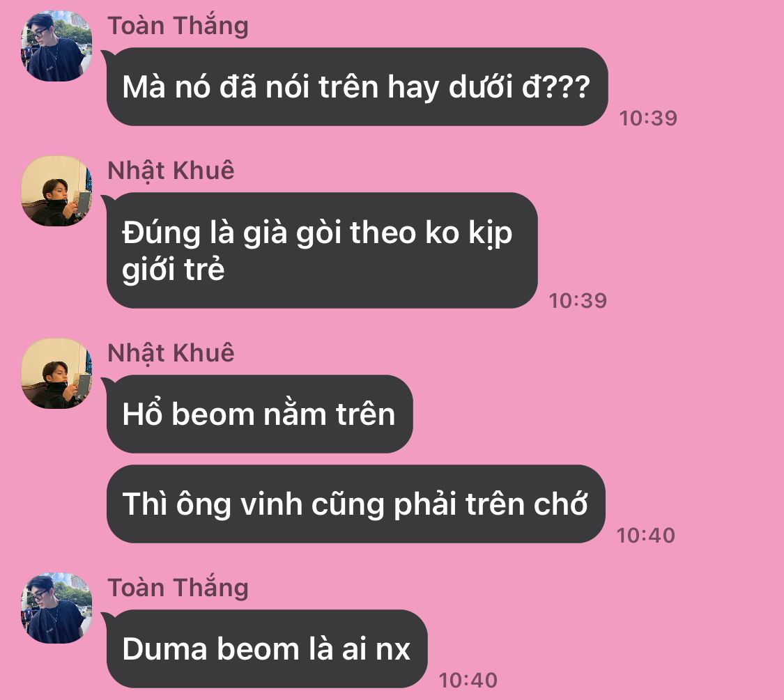This screenshot has width=784, height=700.
Task: Click the 10:40 timestamp beside 'Duma beom' bubble
Action: tap(468, 680)
